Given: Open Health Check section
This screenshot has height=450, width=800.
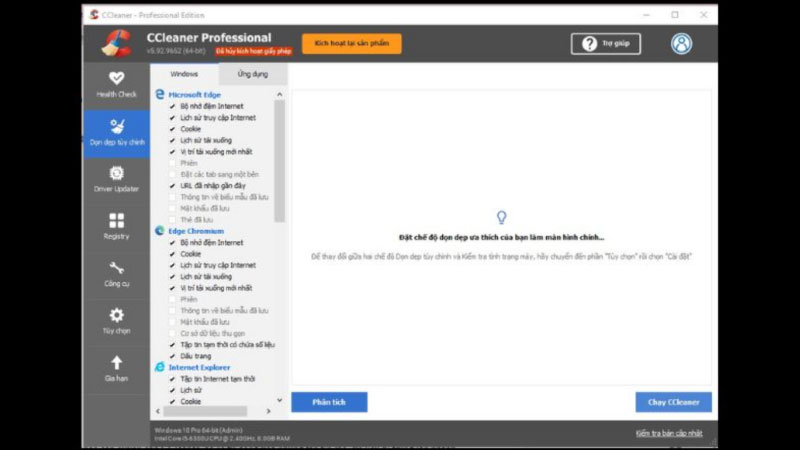Looking at the screenshot, I should [116, 85].
